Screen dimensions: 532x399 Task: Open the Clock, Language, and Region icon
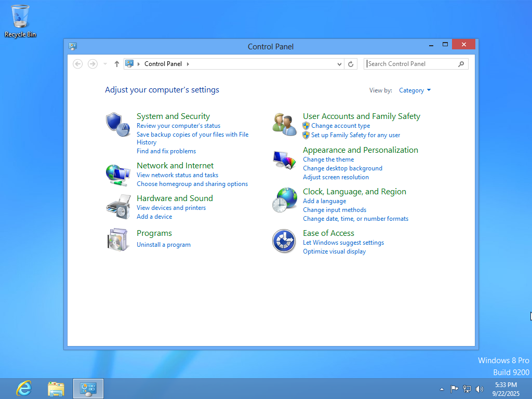284,200
